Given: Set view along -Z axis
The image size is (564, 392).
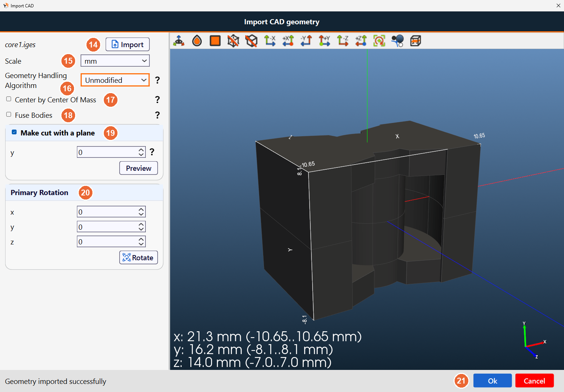Looking at the screenshot, I should point(343,41).
